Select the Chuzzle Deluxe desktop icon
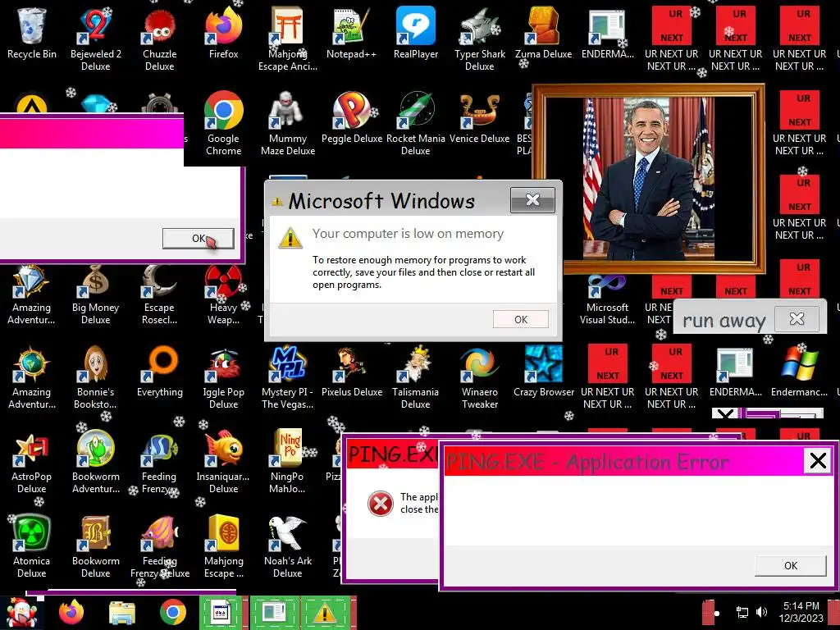This screenshot has height=630, width=840. pyautogui.click(x=160, y=39)
